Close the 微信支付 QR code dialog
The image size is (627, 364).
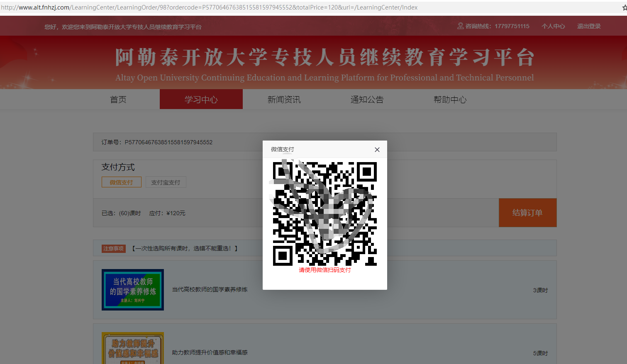(x=377, y=150)
